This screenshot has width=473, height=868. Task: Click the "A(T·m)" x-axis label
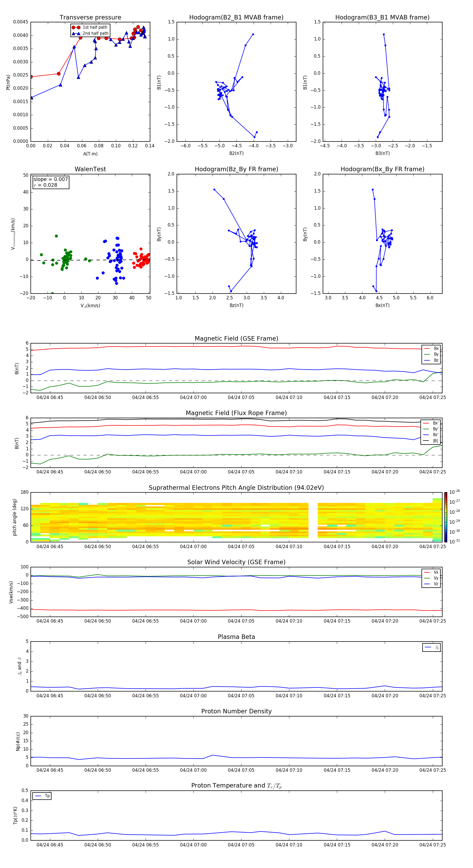[x=90, y=154]
